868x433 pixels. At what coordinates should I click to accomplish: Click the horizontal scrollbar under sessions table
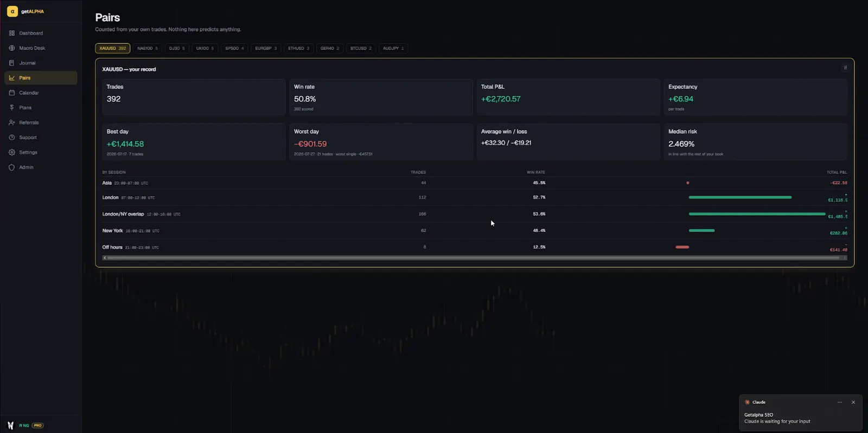coord(475,258)
